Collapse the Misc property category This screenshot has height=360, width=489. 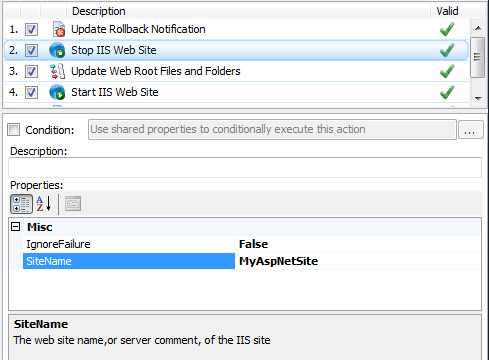point(15,227)
